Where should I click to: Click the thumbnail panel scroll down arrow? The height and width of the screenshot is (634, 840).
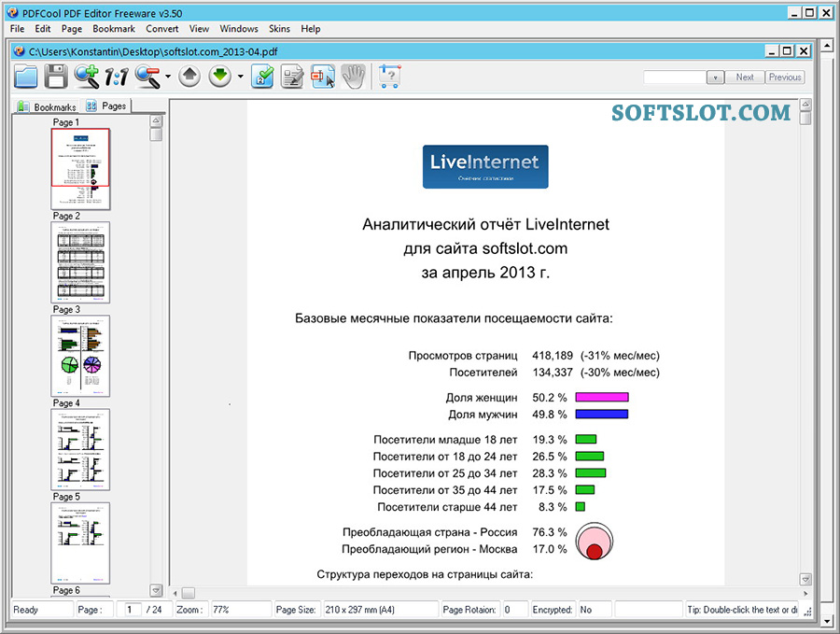coord(156,590)
